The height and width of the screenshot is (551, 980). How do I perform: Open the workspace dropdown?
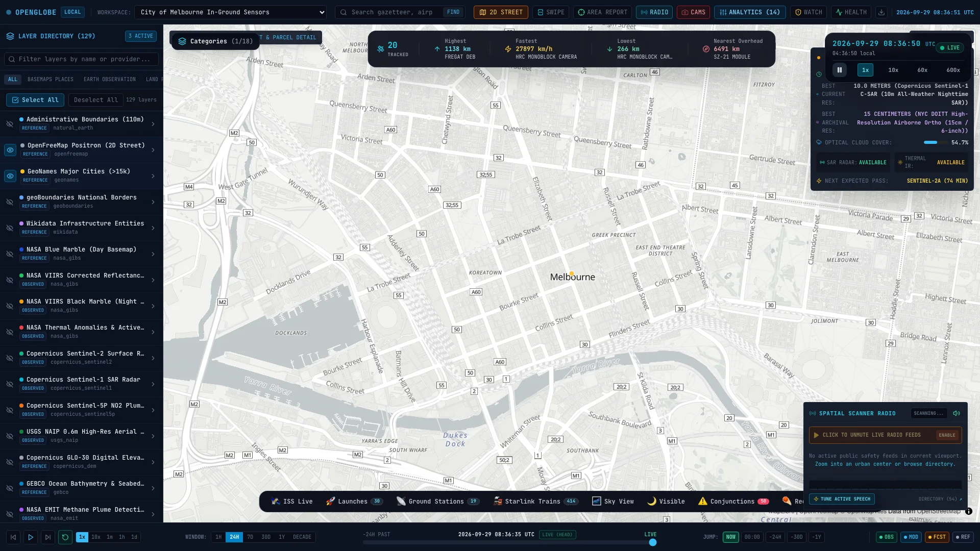pyautogui.click(x=230, y=12)
